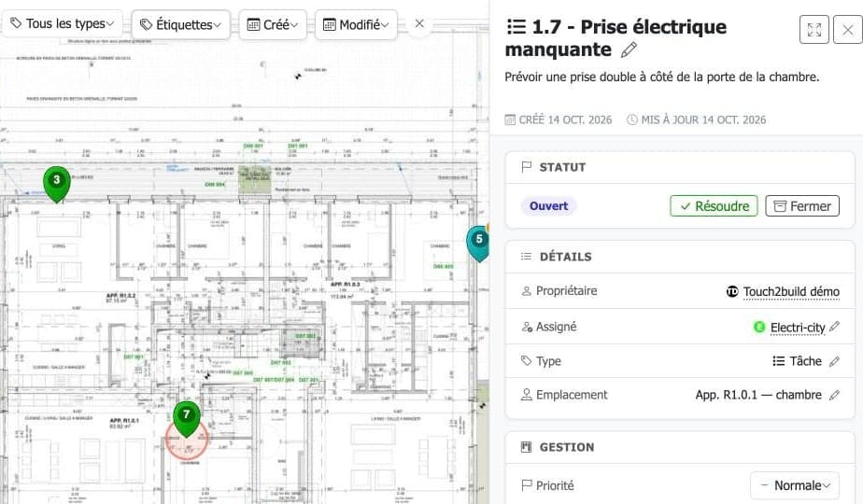Select green pin number 3 on plan
Viewport: 863px width, 504px height.
(x=57, y=184)
